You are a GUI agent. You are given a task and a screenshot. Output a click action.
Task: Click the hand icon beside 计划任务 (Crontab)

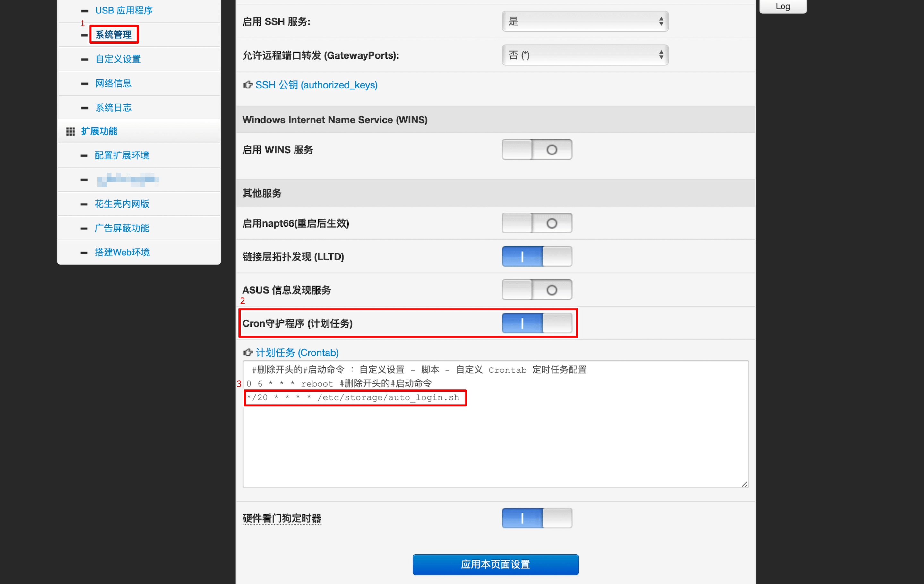coord(247,352)
